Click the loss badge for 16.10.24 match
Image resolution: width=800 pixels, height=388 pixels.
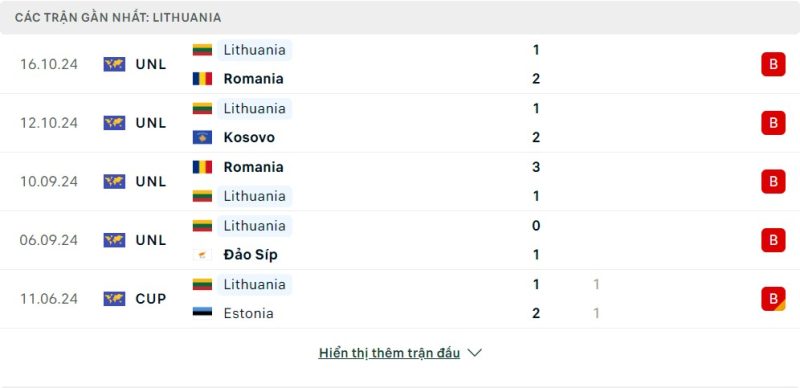tap(773, 64)
